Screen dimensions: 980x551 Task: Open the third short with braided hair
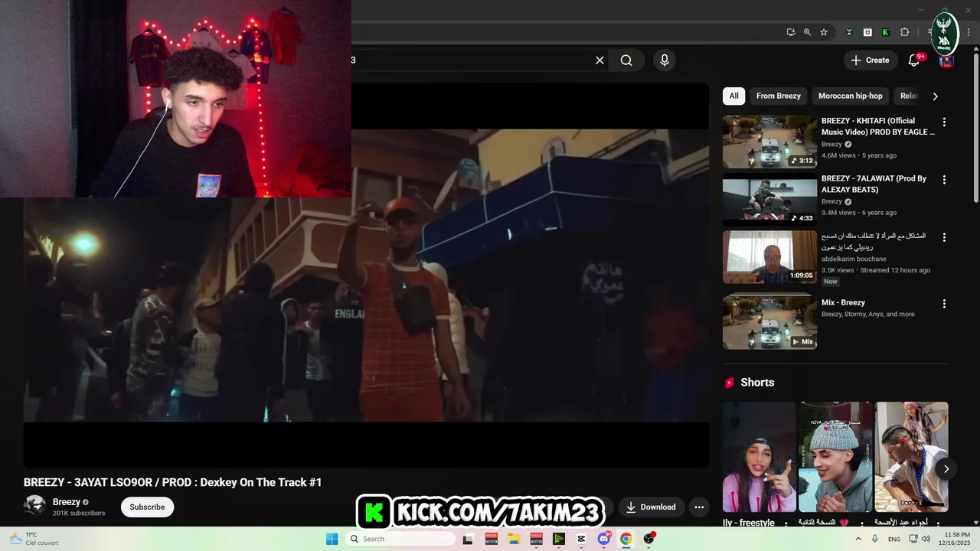tap(911, 457)
